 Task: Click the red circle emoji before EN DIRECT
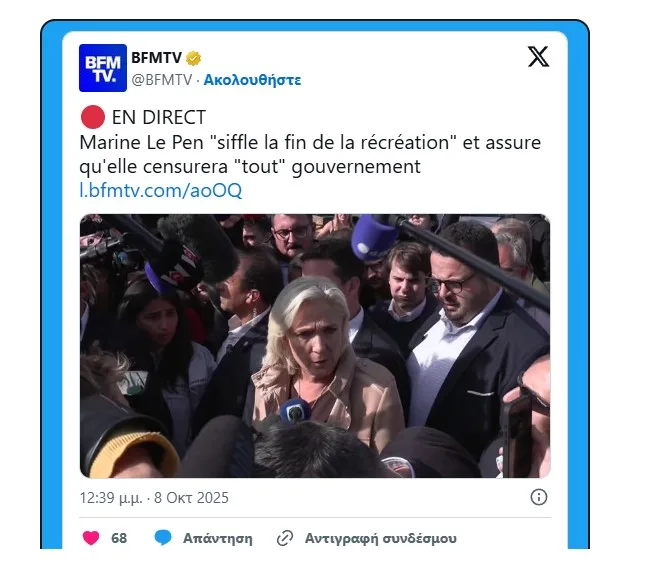(x=93, y=117)
